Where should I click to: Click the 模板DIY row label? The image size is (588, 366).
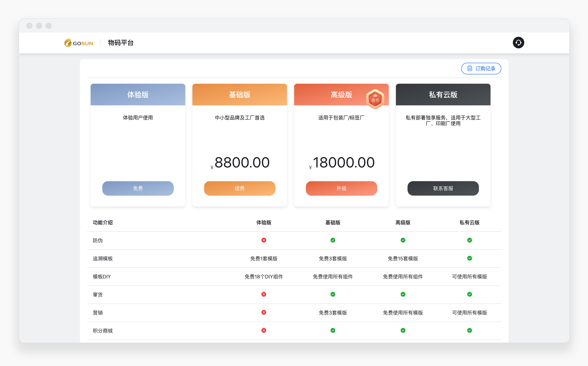(102, 277)
